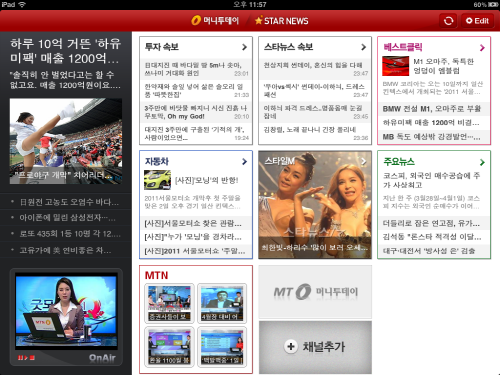Open the 'Oh my God!' article
This screenshot has width=500, height=375.
[x=196, y=112]
